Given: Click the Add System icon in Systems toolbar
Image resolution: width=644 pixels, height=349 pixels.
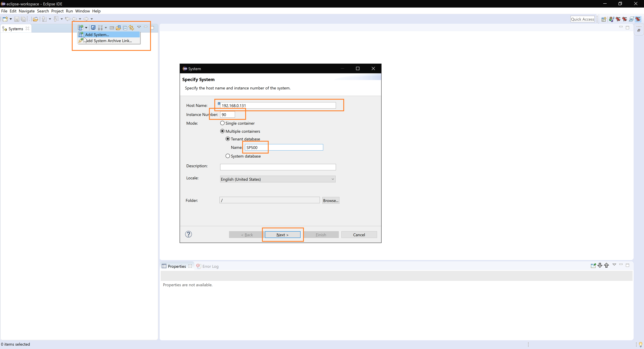Looking at the screenshot, I should pos(80,28).
